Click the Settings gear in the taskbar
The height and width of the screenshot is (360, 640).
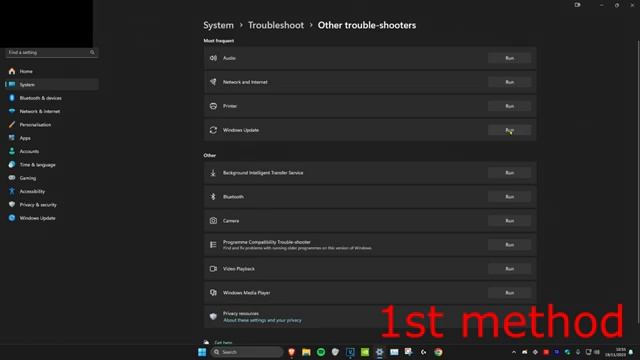pyautogui.click(x=380, y=352)
